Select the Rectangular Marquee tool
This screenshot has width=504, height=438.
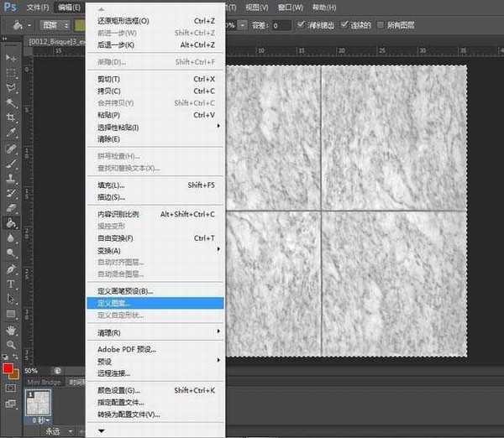click(11, 72)
